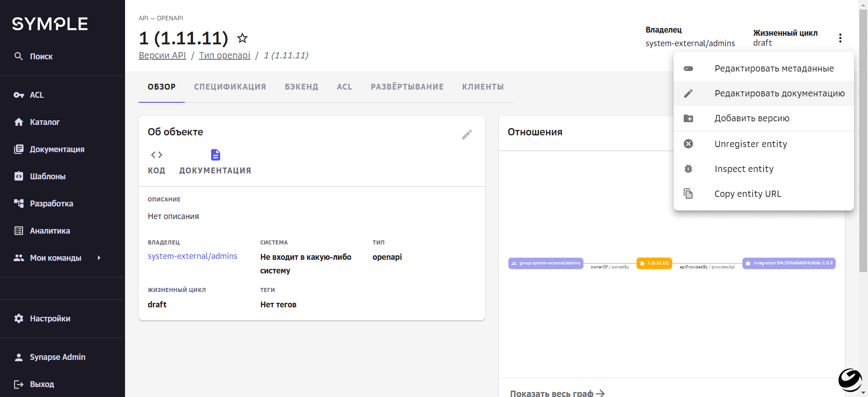
Task: Click the ACL key icon
Action: click(x=19, y=95)
